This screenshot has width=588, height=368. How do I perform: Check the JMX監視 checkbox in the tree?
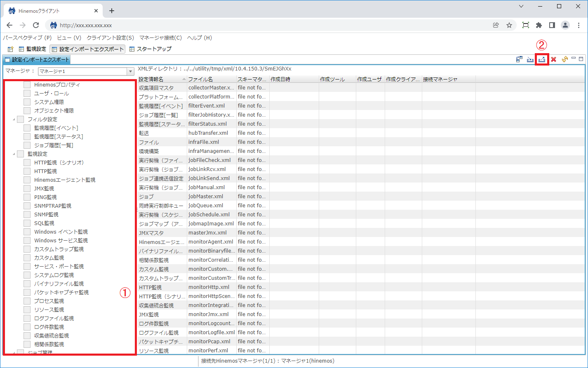pos(27,188)
